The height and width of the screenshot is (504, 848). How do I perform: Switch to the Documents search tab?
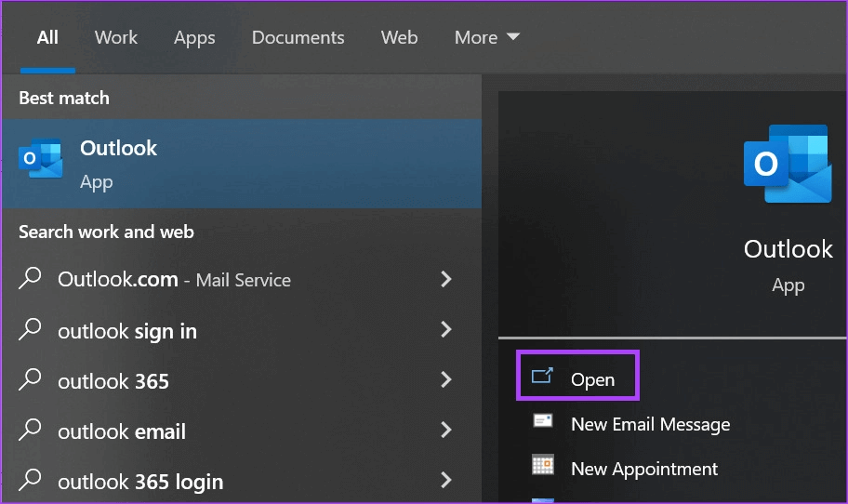pos(298,37)
